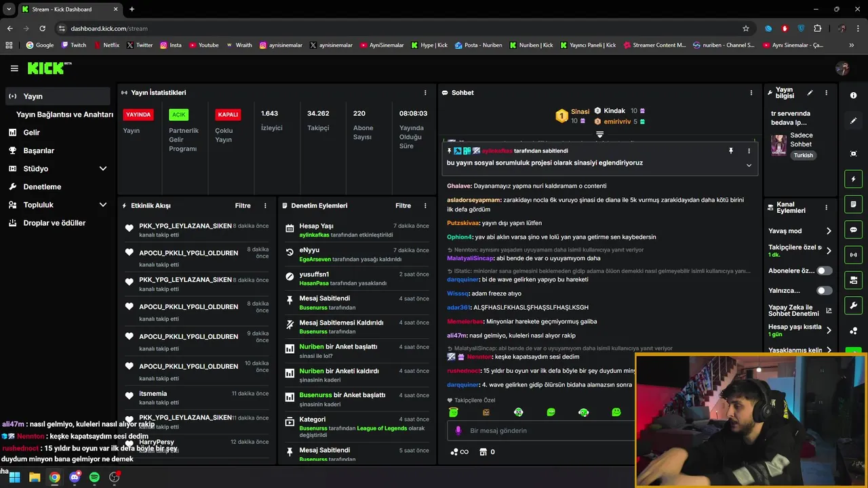The image size is (868, 488).
Task: Open Yayın Bağlantısı ve Anahtarı
Action: tap(64, 115)
